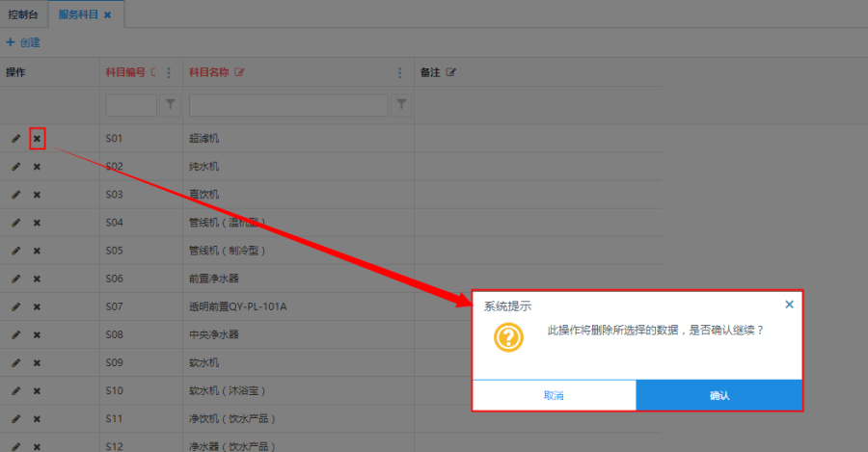Select the 服务科目 tab

[x=77, y=14]
